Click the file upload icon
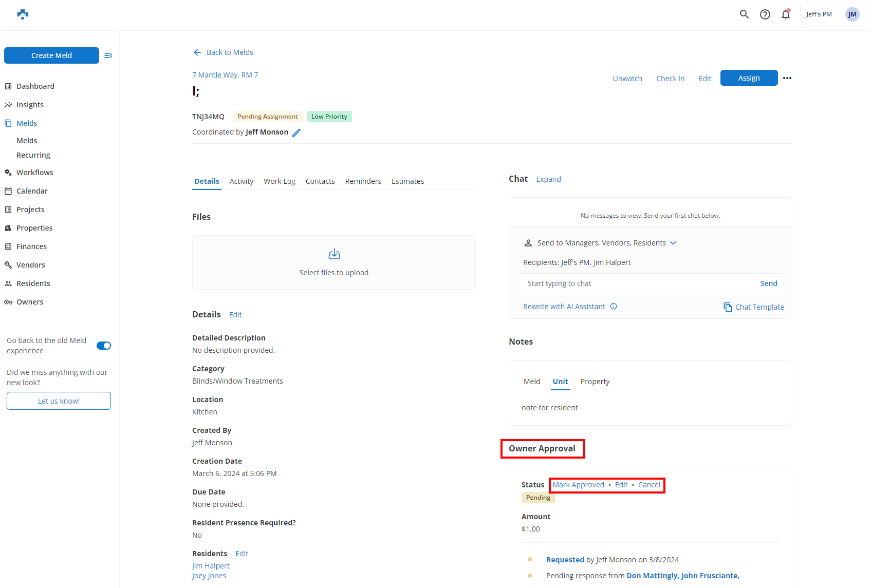The image size is (872, 588). coord(334,254)
